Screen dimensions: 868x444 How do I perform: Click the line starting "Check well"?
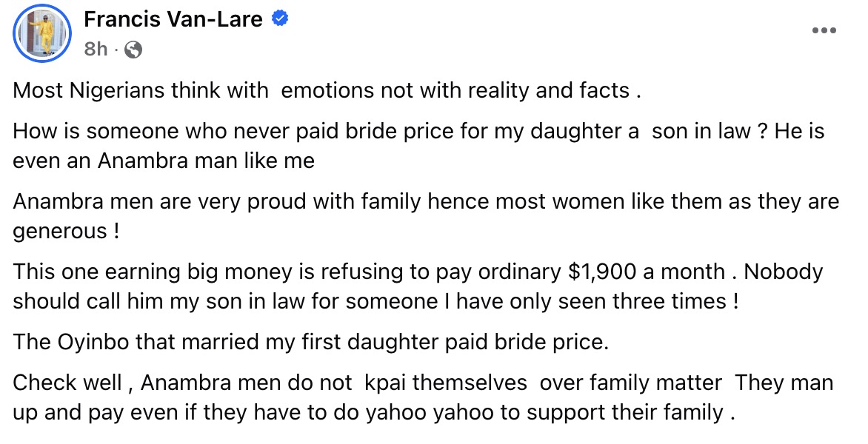pos(423,383)
